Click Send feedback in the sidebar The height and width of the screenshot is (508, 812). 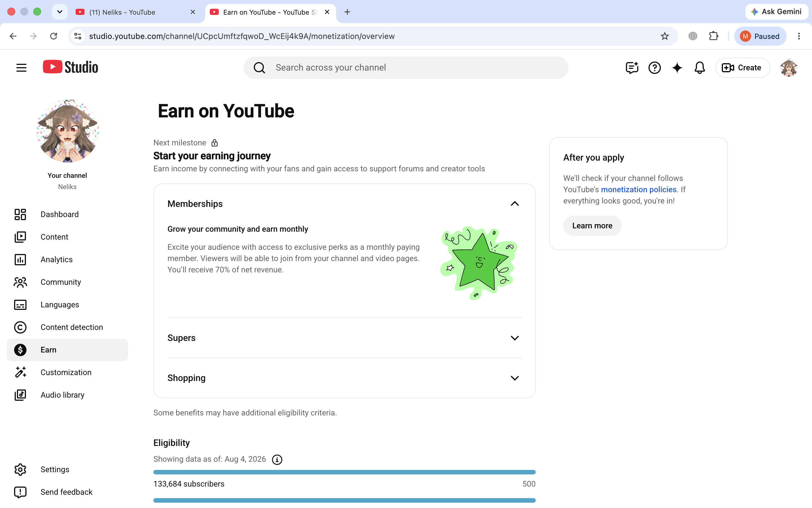pyautogui.click(x=67, y=492)
